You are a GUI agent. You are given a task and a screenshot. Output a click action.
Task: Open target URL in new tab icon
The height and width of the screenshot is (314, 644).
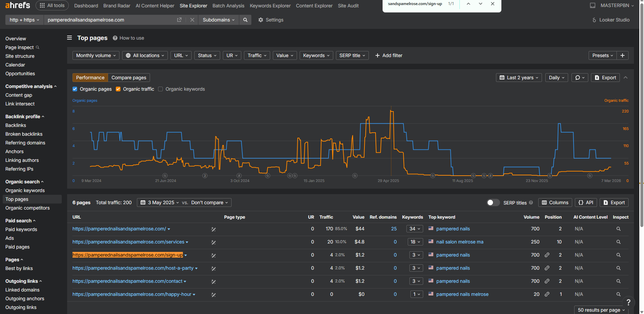click(179, 20)
